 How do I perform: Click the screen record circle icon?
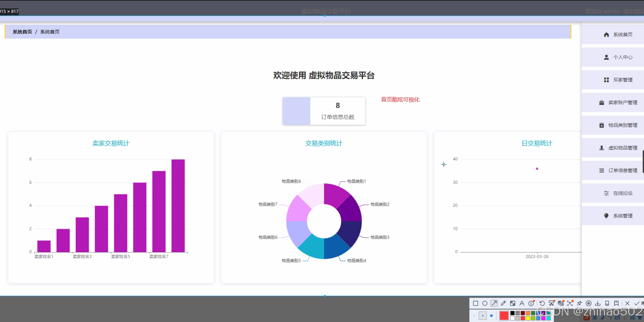coord(588,303)
